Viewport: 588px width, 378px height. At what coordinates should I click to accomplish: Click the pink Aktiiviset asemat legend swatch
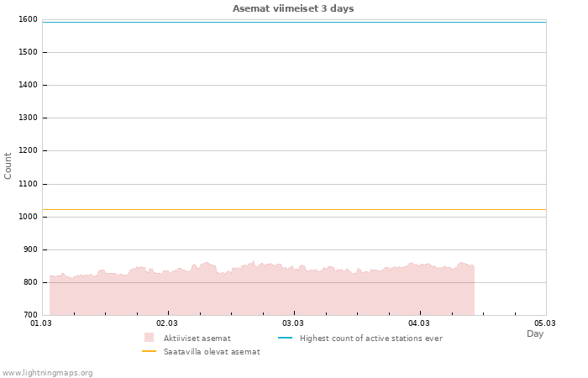150,338
